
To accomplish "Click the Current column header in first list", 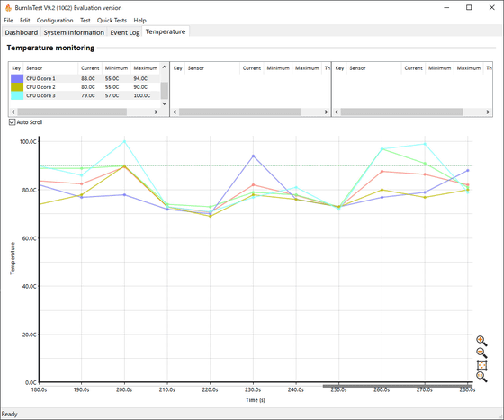I will coord(90,68).
